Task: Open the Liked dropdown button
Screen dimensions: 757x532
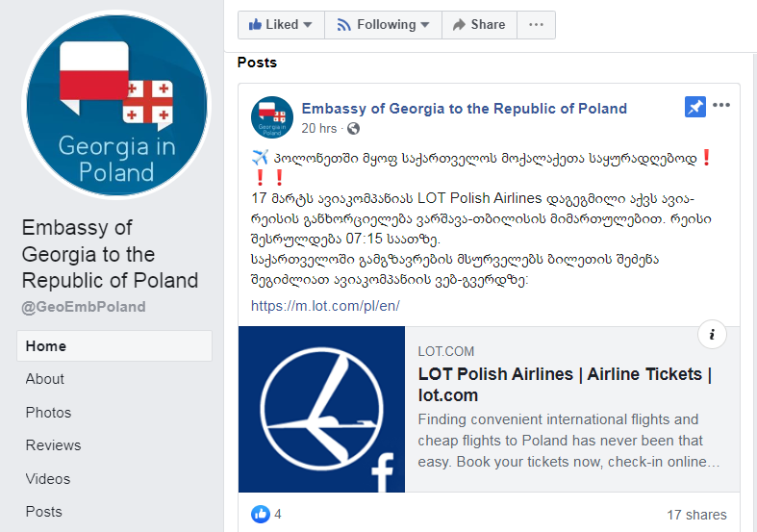Action: pos(281,25)
